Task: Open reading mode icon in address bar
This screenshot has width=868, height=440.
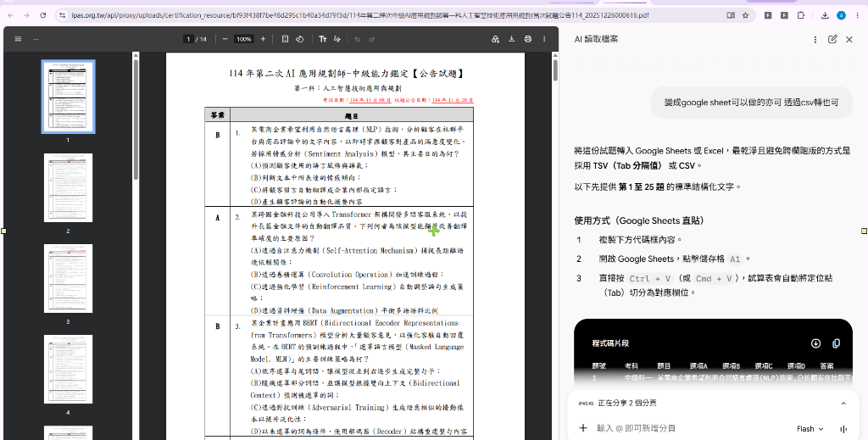Action: coord(731,15)
